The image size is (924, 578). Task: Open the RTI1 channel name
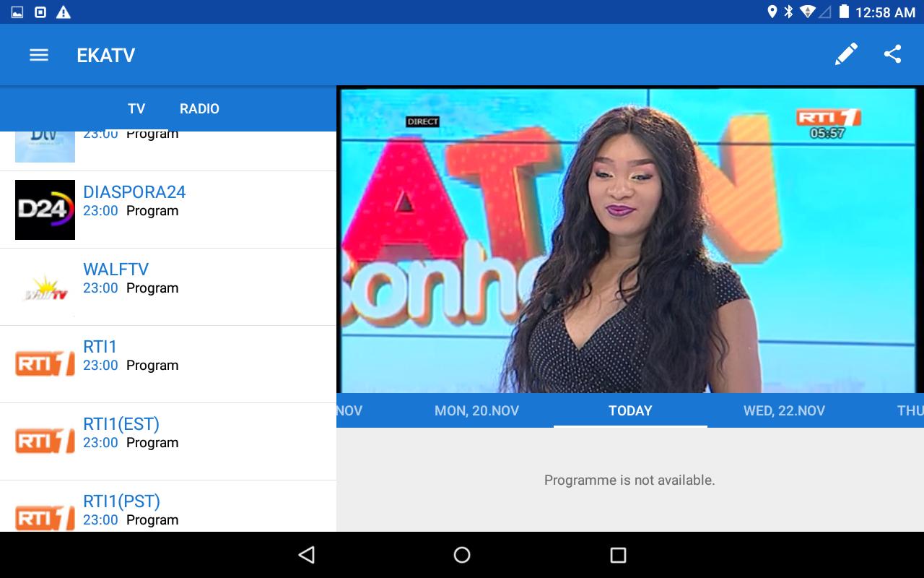click(x=100, y=347)
